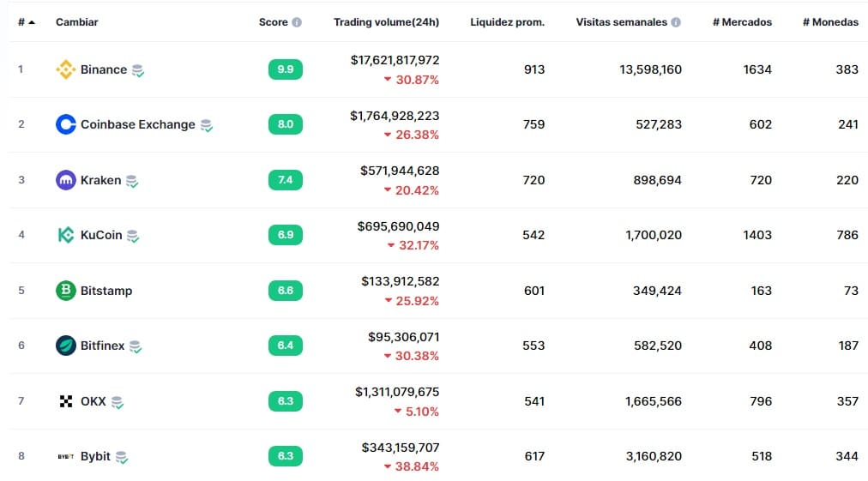Click the 9.9 score badge for Binance
This screenshot has height=481, width=868.
click(x=286, y=69)
